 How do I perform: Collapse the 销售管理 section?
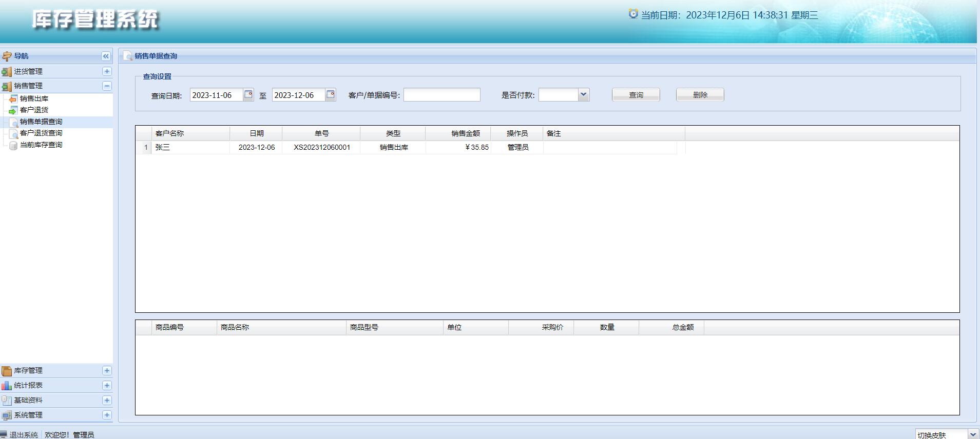coord(107,86)
